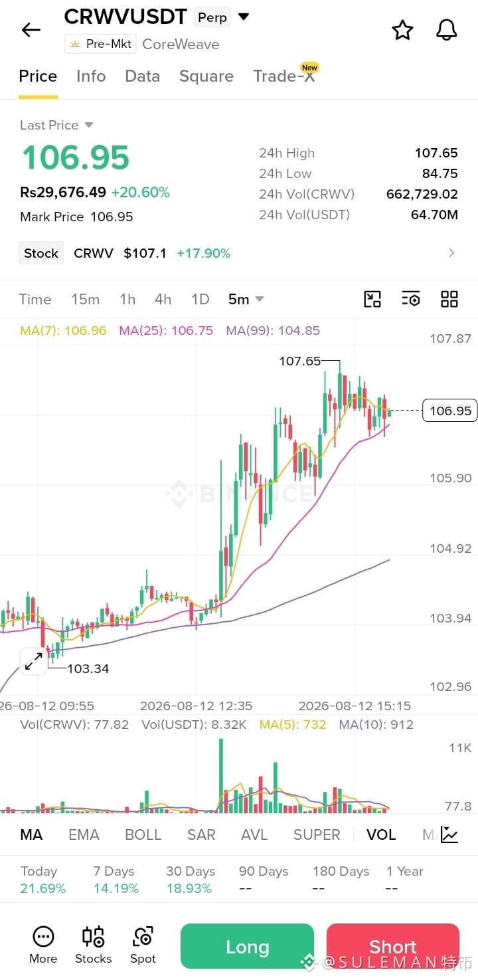Open the chart drawing tools icon
The height and width of the screenshot is (980, 478).
click(x=372, y=299)
